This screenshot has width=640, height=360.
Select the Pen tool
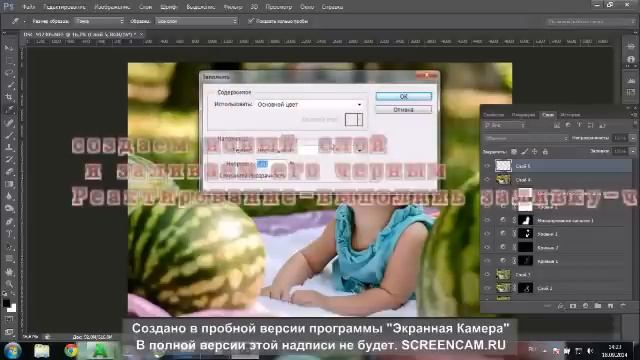tap(9, 222)
